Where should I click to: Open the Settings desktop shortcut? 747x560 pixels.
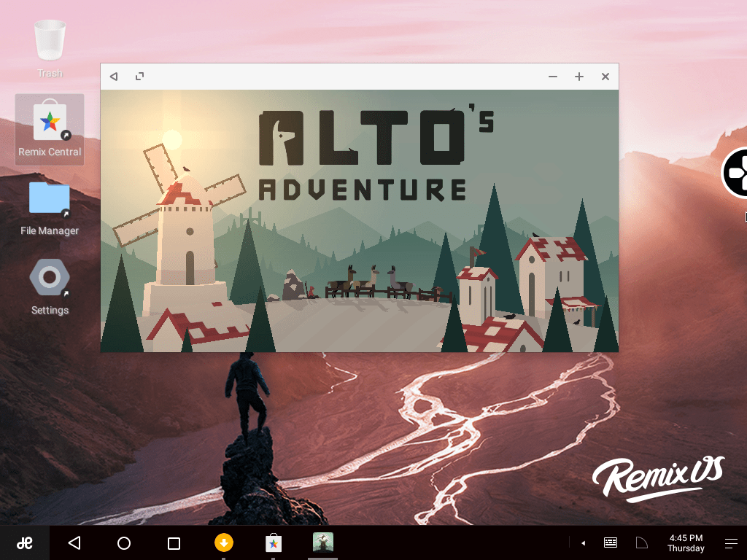click(x=50, y=287)
